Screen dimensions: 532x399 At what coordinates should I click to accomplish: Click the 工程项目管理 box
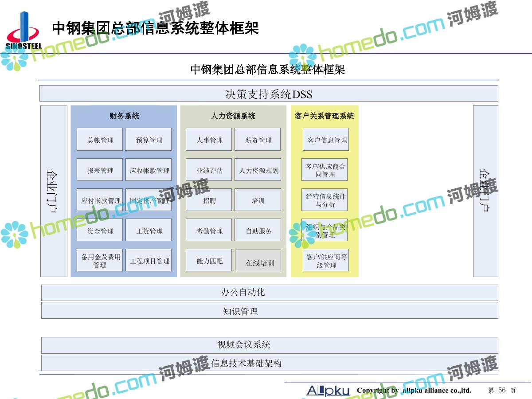(149, 261)
